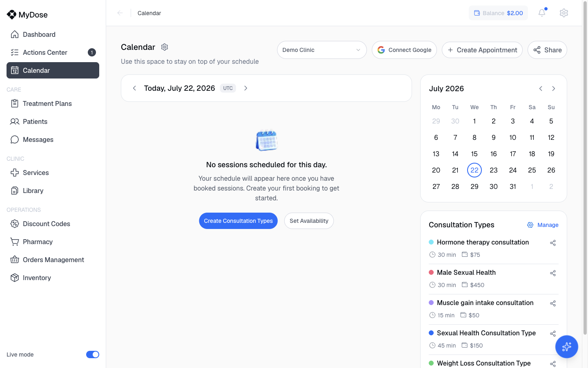
Task: Open Messages in sidebar
Action: 53,139
